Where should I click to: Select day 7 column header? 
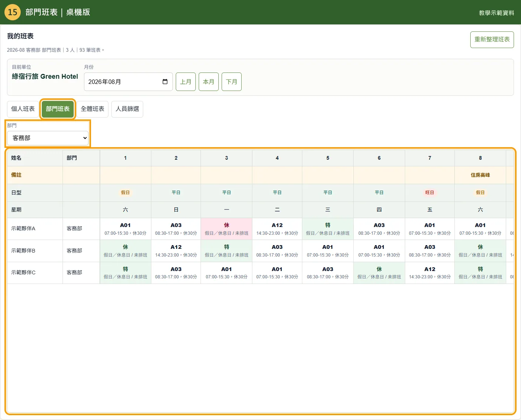(x=430, y=158)
